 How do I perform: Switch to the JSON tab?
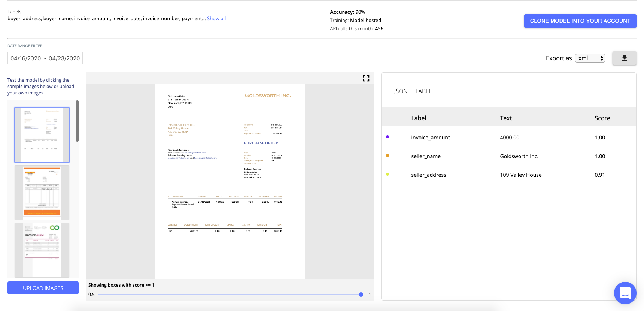(x=400, y=91)
